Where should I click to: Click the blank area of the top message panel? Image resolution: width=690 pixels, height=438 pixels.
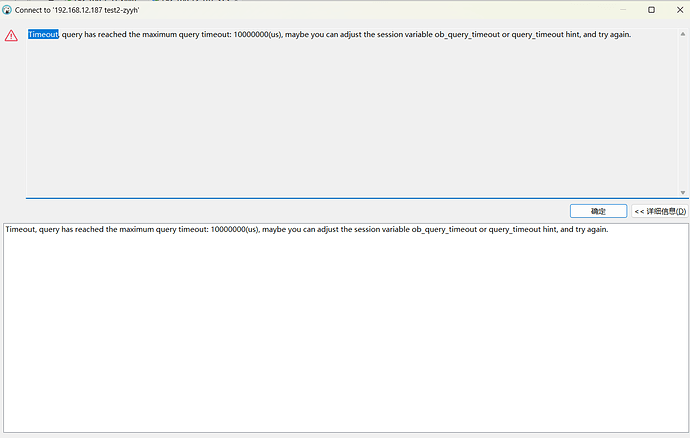(x=350, y=120)
